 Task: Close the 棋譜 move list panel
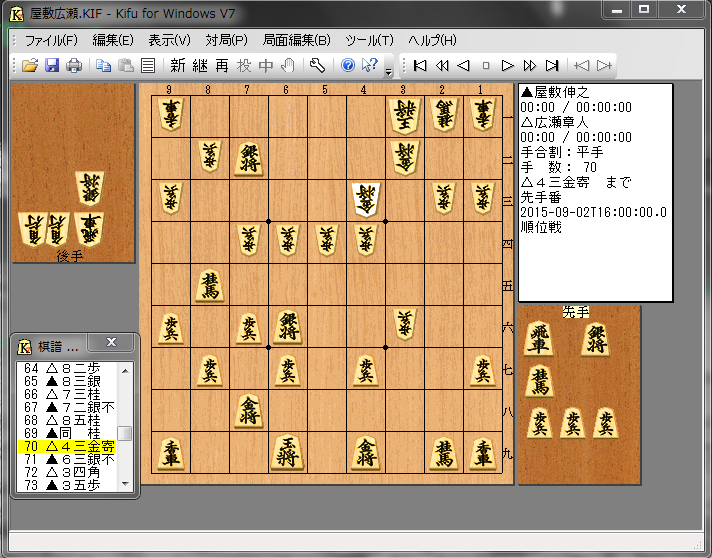click(111, 342)
